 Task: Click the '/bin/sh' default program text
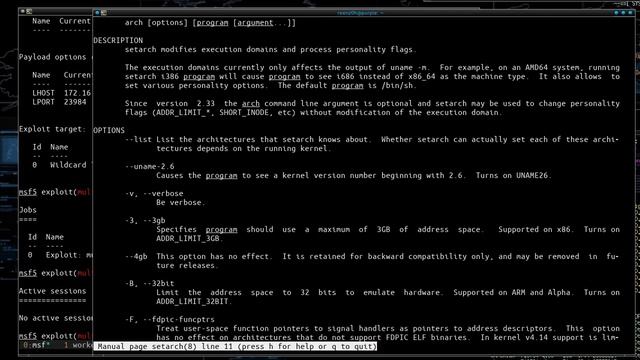[x=397, y=86]
